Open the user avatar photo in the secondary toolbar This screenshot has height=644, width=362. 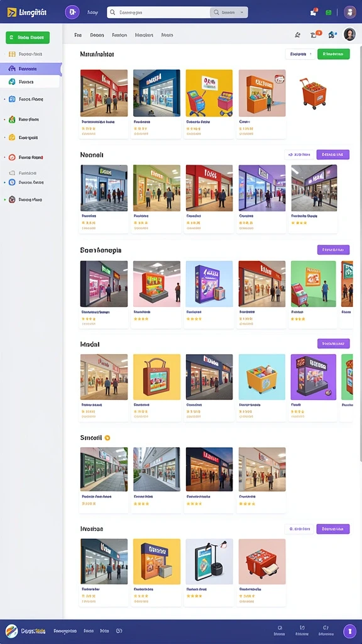[x=349, y=35]
